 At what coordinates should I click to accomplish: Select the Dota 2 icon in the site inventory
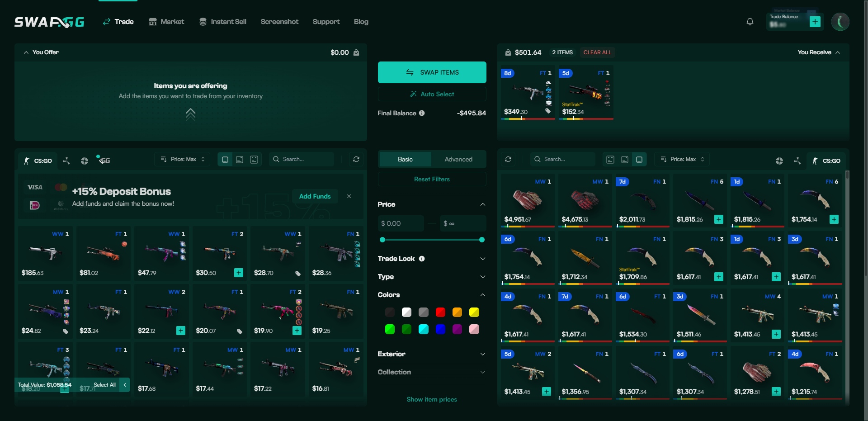797,161
